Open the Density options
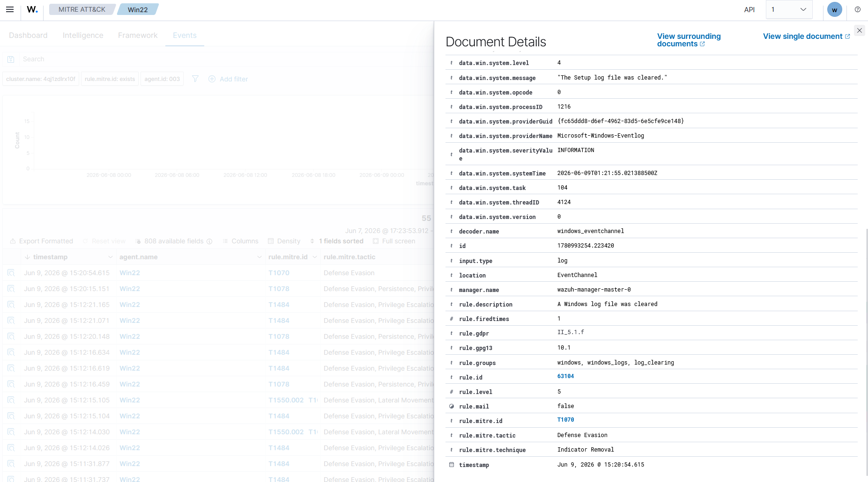868x482 pixels. pos(284,241)
